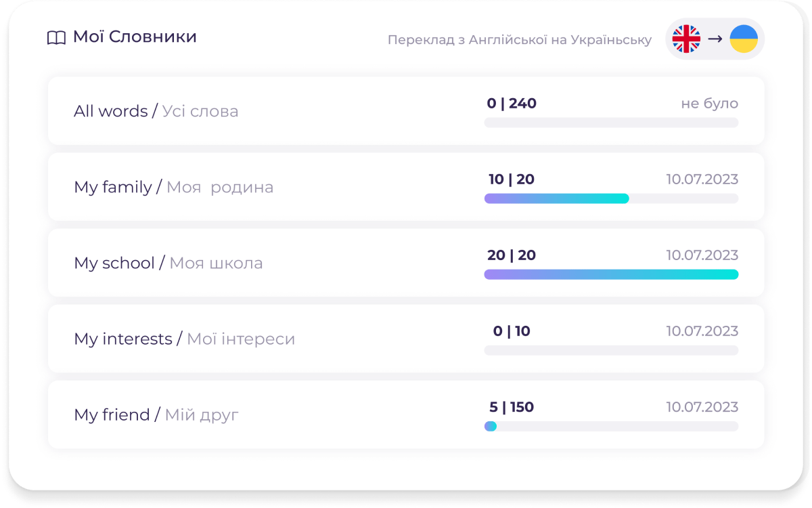This screenshot has height=508, width=812.
Task: Click the Мої Словники heading
Action: tap(135, 37)
